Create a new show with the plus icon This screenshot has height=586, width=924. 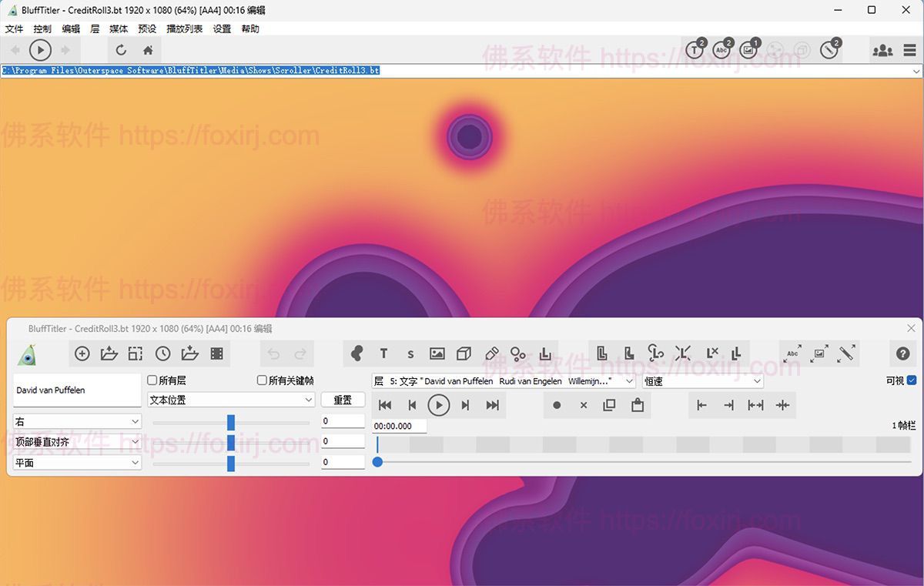(82, 353)
